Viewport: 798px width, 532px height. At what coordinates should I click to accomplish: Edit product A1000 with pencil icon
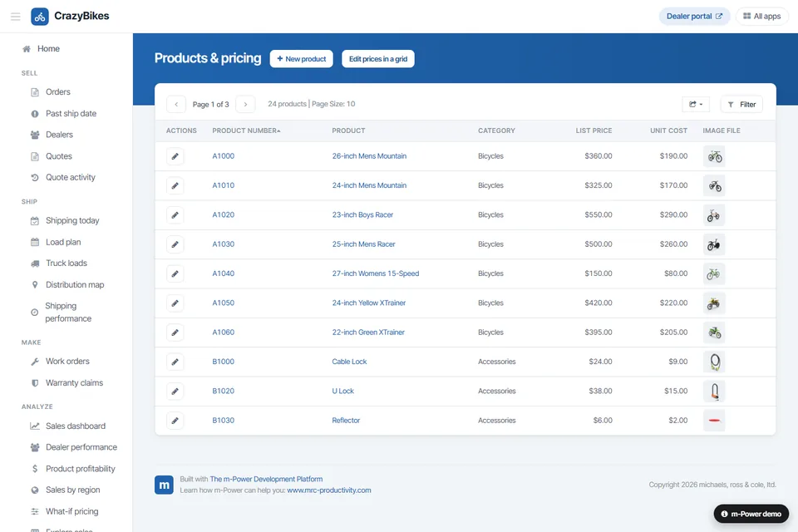point(175,156)
